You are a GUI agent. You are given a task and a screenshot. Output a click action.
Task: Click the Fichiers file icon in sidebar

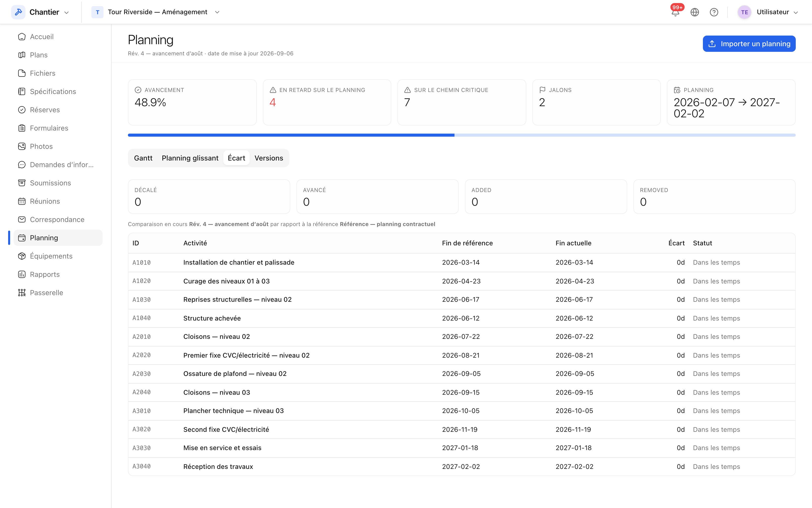[x=22, y=73]
